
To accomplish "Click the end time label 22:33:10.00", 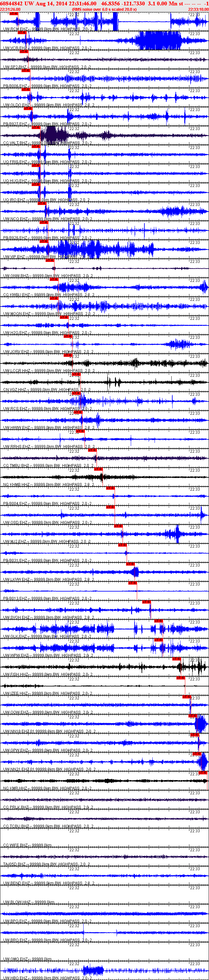I will click(x=198, y=9).
